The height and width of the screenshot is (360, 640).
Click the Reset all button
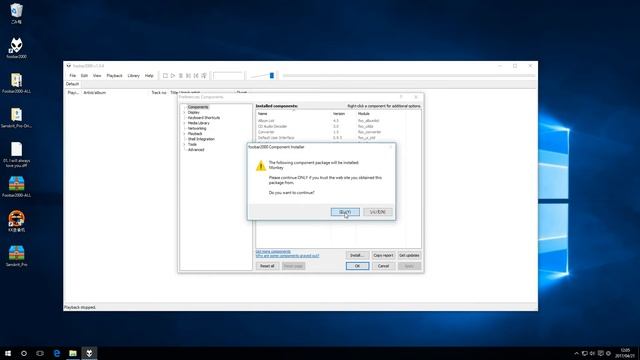(267, 266)
